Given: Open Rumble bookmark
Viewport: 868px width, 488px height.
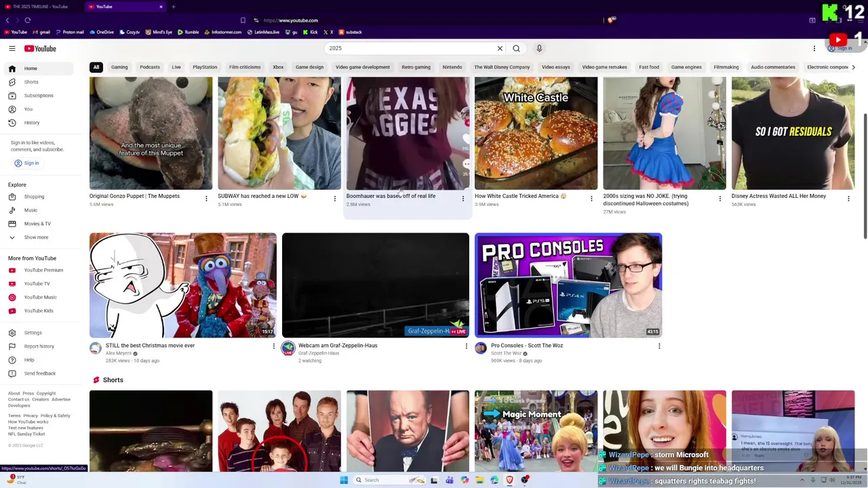Looking at the screenshot, I should (188, 32).
